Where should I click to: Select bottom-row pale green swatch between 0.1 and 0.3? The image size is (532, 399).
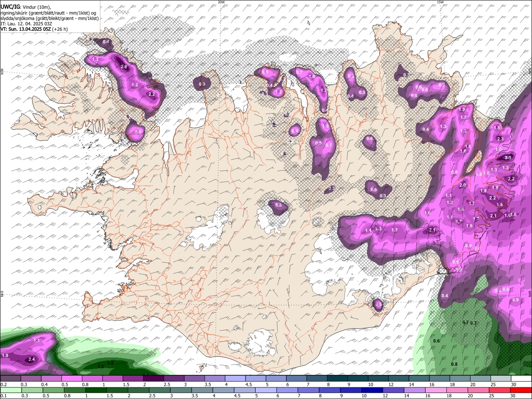[11, 390]
